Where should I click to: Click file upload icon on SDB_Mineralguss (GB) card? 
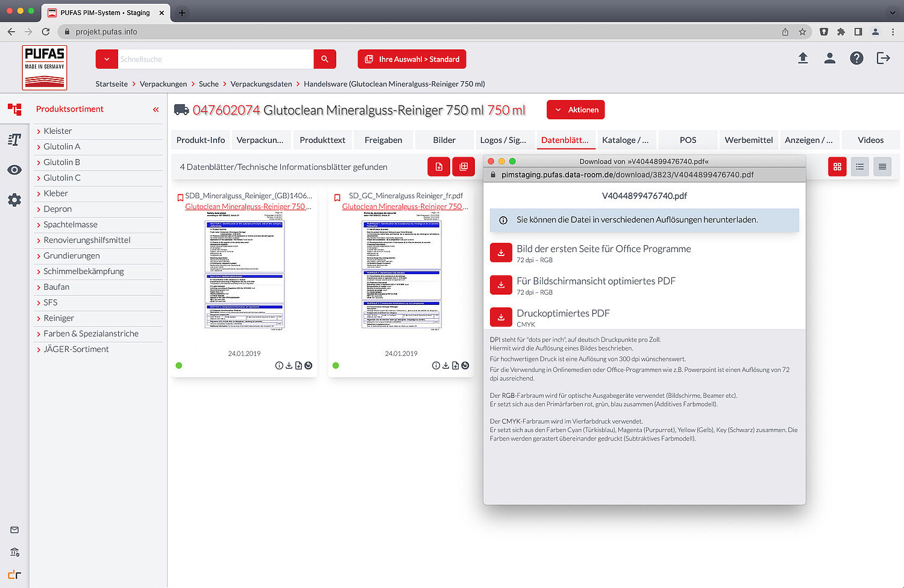(x=298, y=366)
